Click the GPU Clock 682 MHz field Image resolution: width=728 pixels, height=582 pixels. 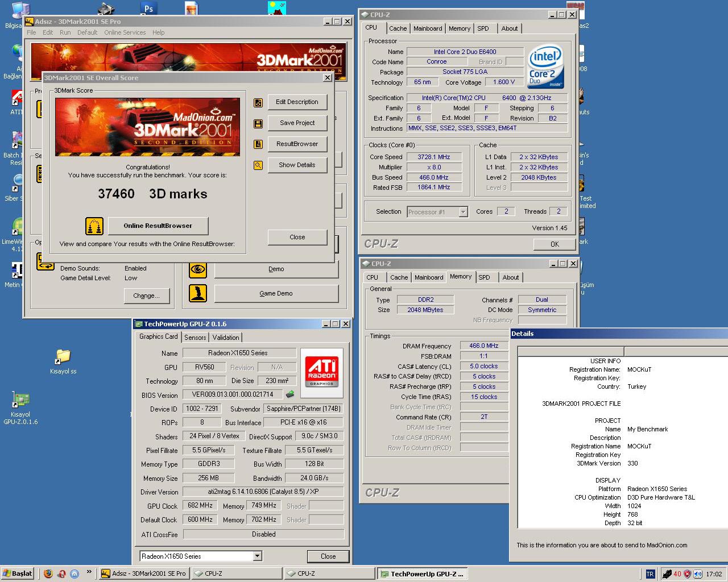pyautogui.click(x=200, y=505)
